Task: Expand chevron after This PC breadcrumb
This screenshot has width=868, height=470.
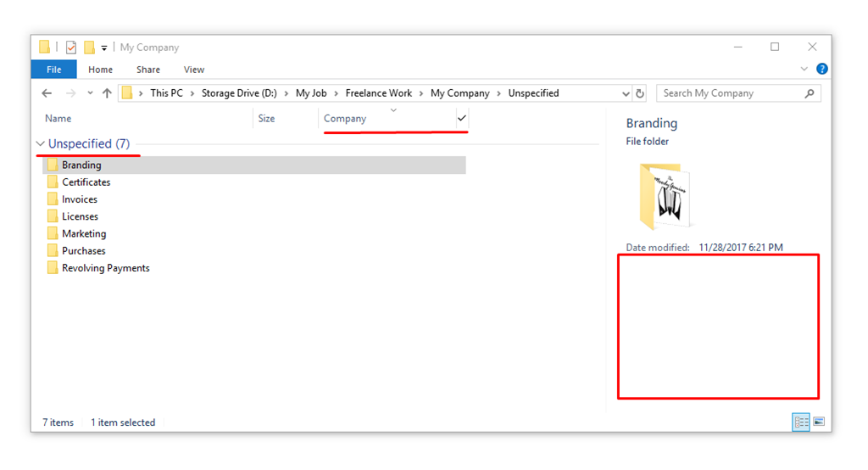Action: point(192,93)
